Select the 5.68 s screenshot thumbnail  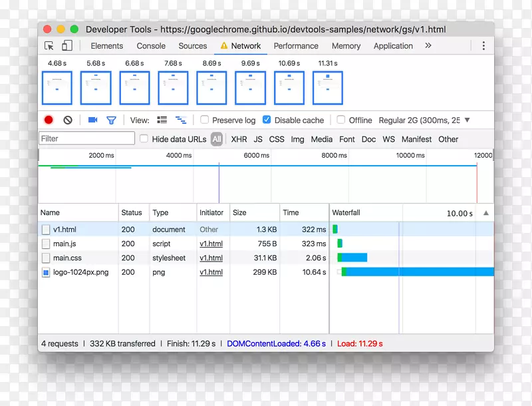point(96,88)
